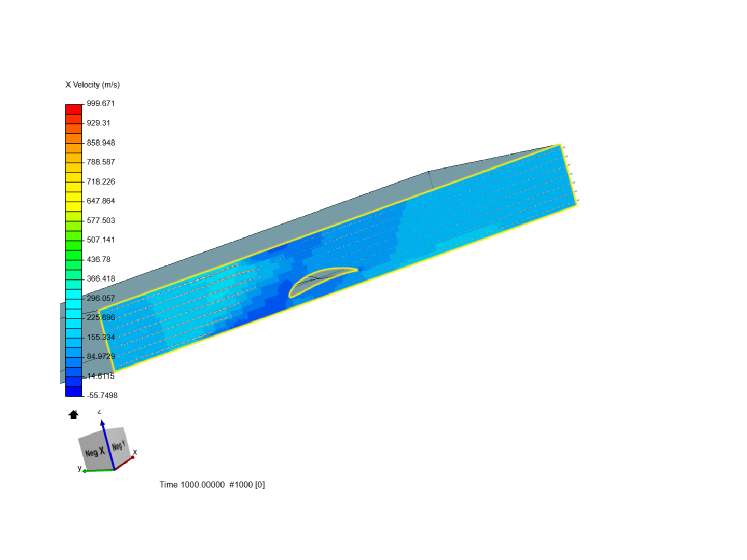Screen dimensions: 747x560
Task: Click the 999.671 legend maximum value
Action: click(x=101, y=103)
